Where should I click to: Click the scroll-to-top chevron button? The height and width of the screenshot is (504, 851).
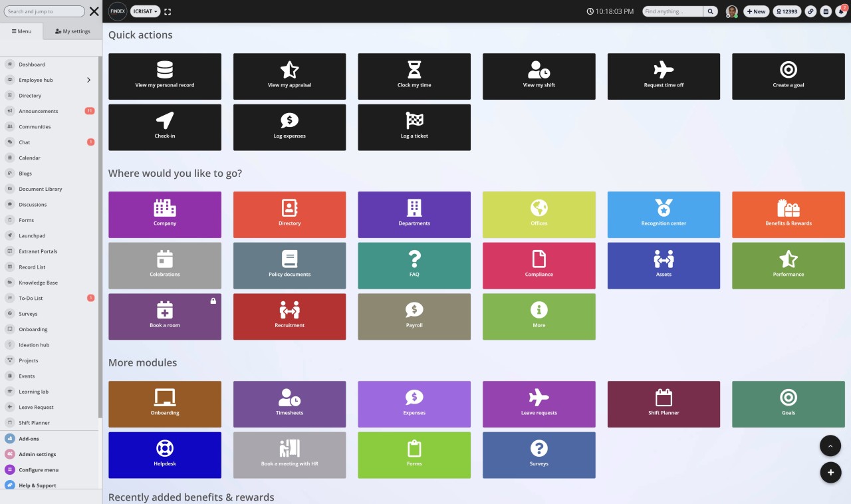pos(830,445)
